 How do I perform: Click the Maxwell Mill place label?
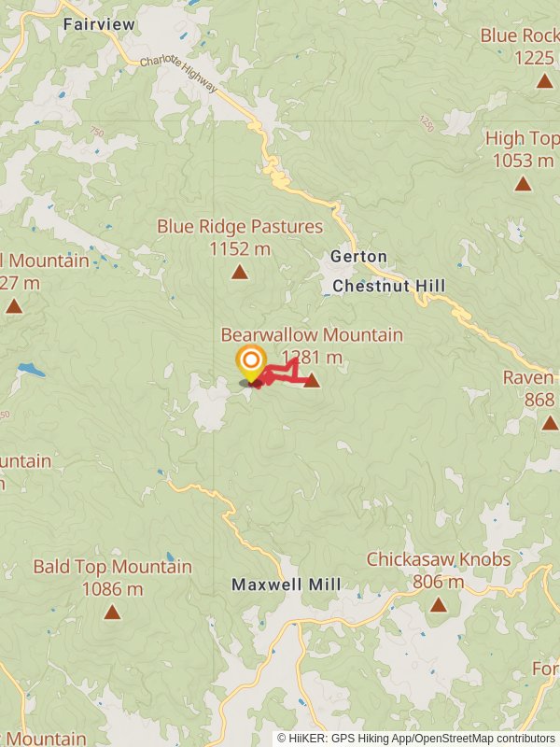click(x=287, y=585)
